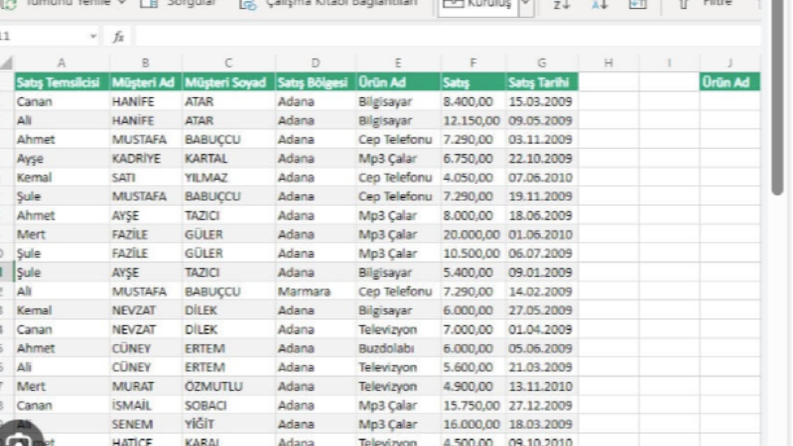Select the Satış header in column F

473,82
